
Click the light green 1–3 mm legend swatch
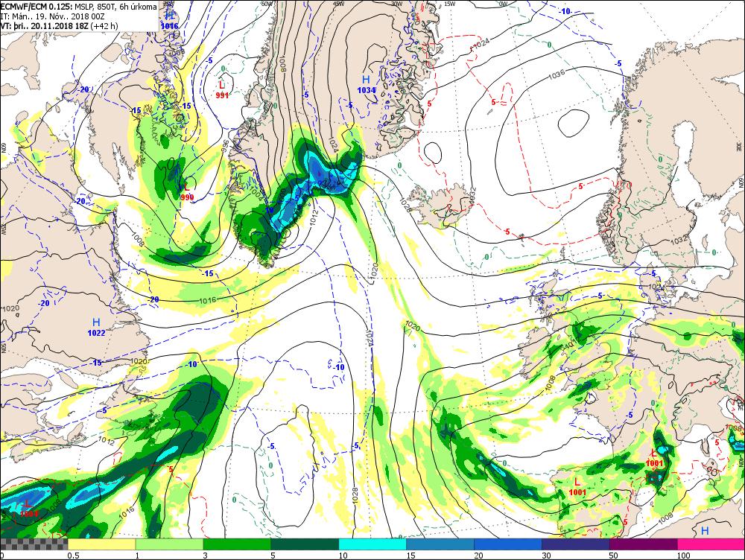(170, 544)
